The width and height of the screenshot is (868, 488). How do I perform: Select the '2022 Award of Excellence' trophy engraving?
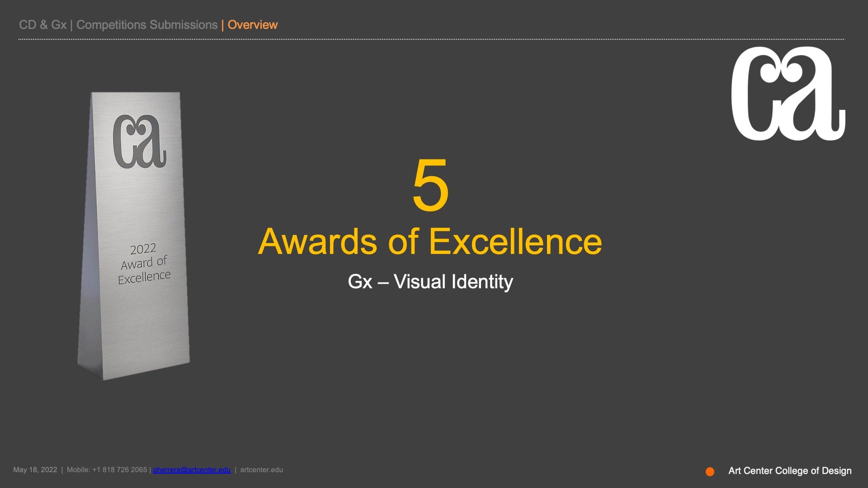coord(144,264)
